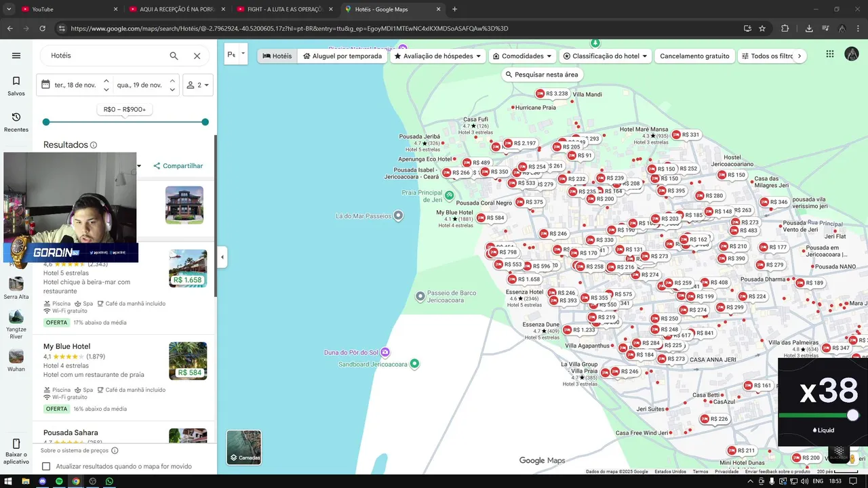Click check-in date stepper arrows
Image resolution: width=868 pixels, height=488 pixels.
point(106,85)
